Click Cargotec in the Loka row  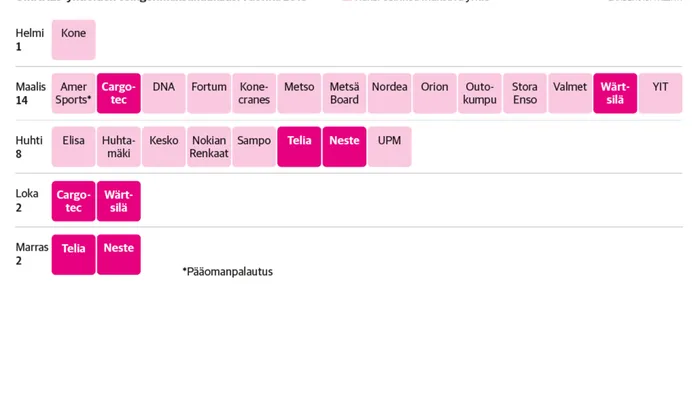(x=73, y=201)
